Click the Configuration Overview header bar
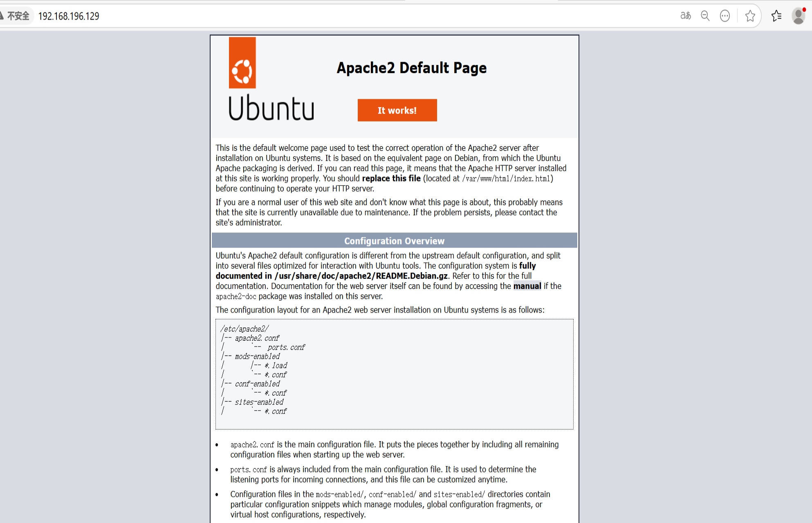Image resolution: width=812 pixels, height=523 pixels. coord(394,241)
